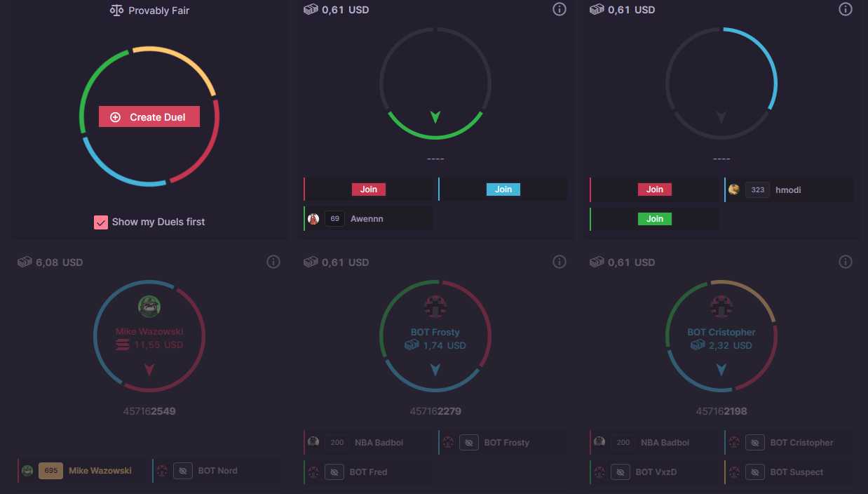
Task: Toggle the Show my Duels first checkbox
Action: coord(101,222)
